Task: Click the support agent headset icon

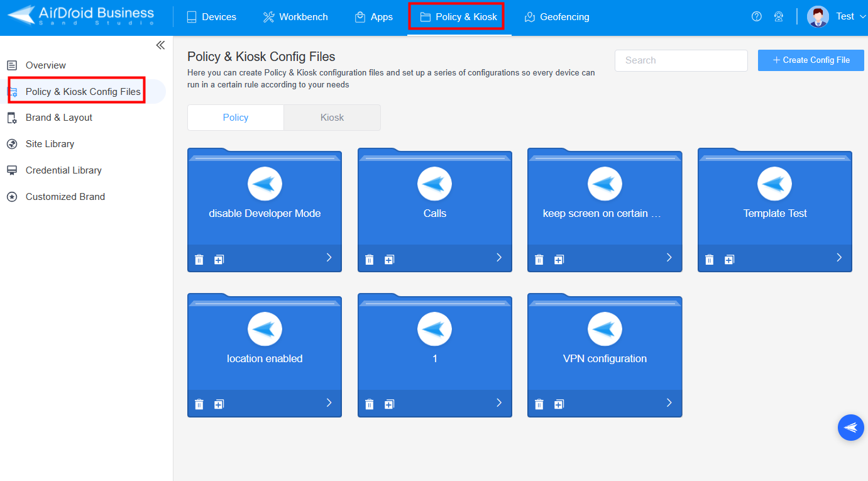Action: click(x=779, y=17)
